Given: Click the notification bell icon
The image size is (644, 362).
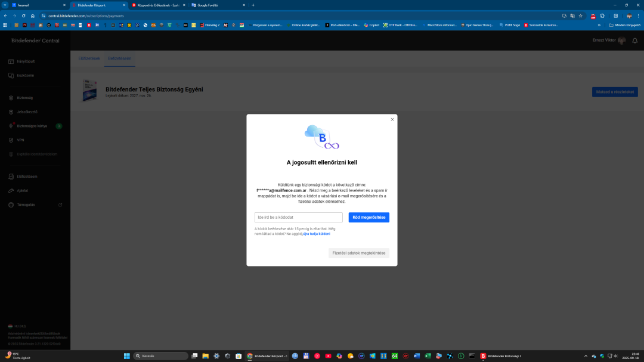Looking at the screenshot, I should pos(634,41).
